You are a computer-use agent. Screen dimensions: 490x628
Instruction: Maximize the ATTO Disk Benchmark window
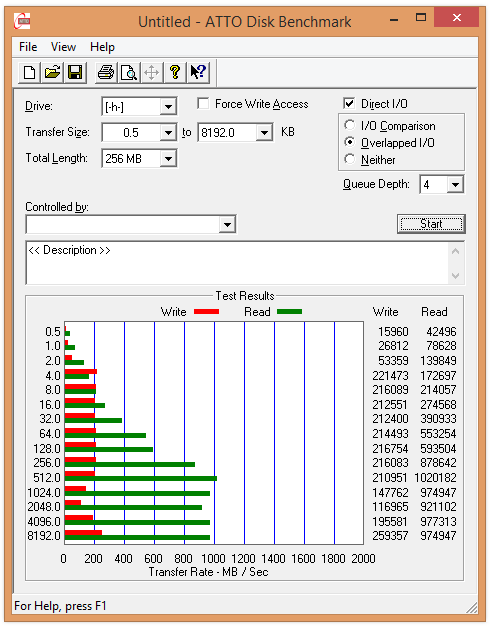click(x=420, y=18)
